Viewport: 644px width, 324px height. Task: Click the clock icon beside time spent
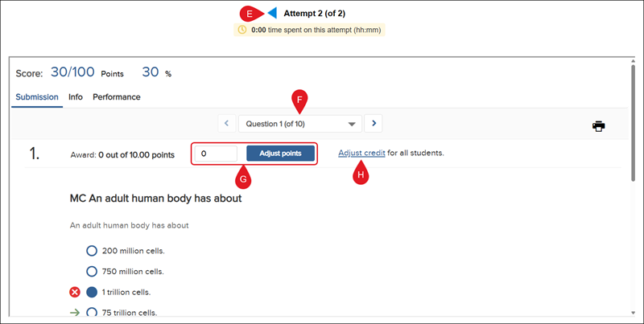(x=242, y=30)
